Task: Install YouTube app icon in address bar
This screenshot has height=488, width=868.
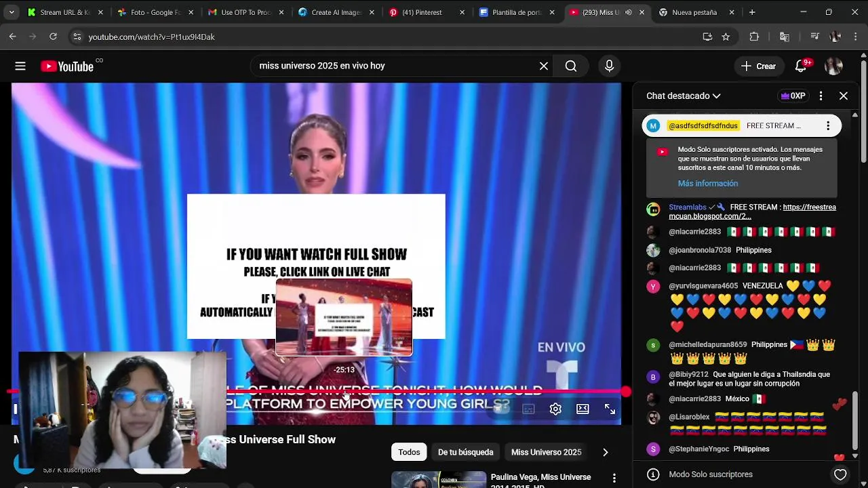Action: (707, 37)
